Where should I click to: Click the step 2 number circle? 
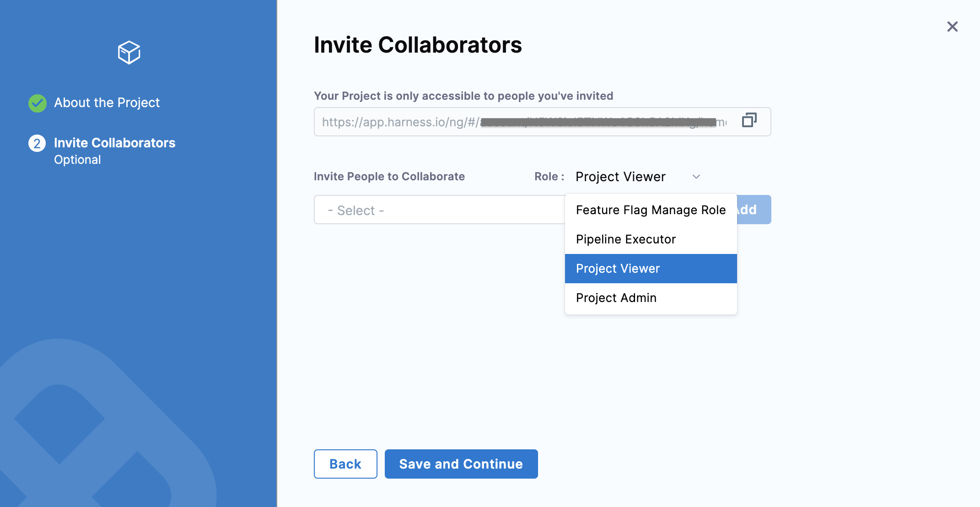[37, 143]
